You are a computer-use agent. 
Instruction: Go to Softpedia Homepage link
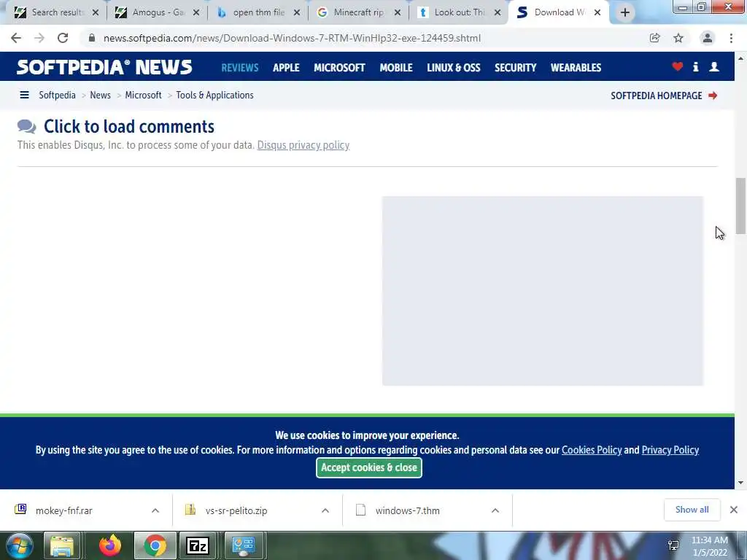[657, 96]
